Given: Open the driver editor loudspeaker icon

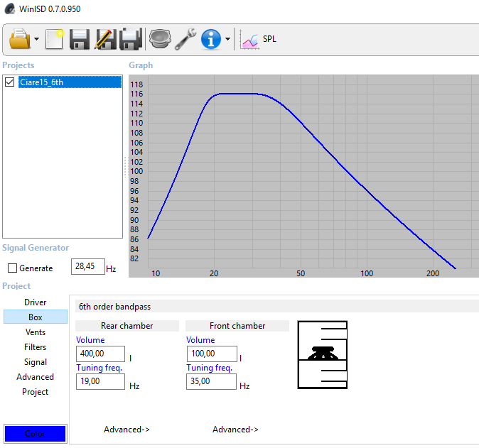Looking at the screenshot, I should click(159, 39).
